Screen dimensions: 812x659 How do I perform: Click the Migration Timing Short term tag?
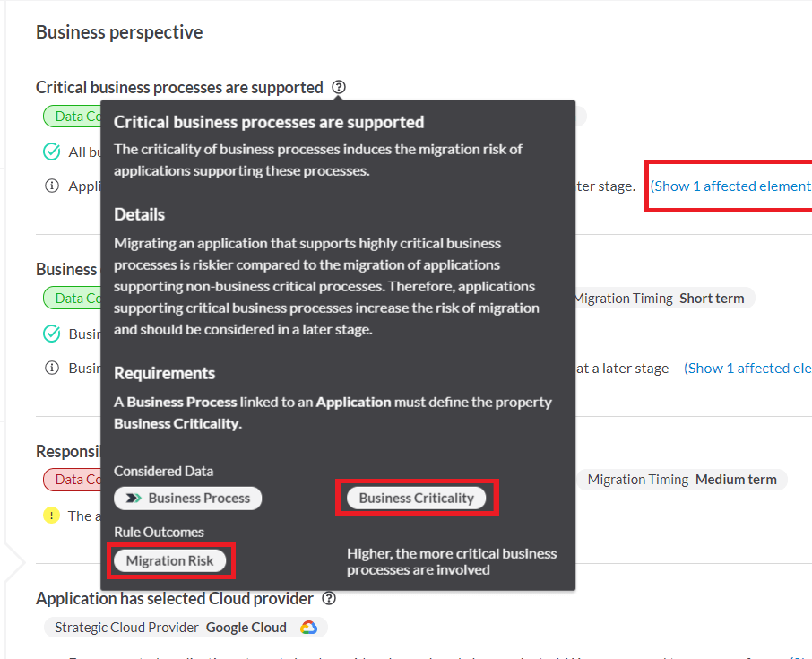[x=665, y=299]
